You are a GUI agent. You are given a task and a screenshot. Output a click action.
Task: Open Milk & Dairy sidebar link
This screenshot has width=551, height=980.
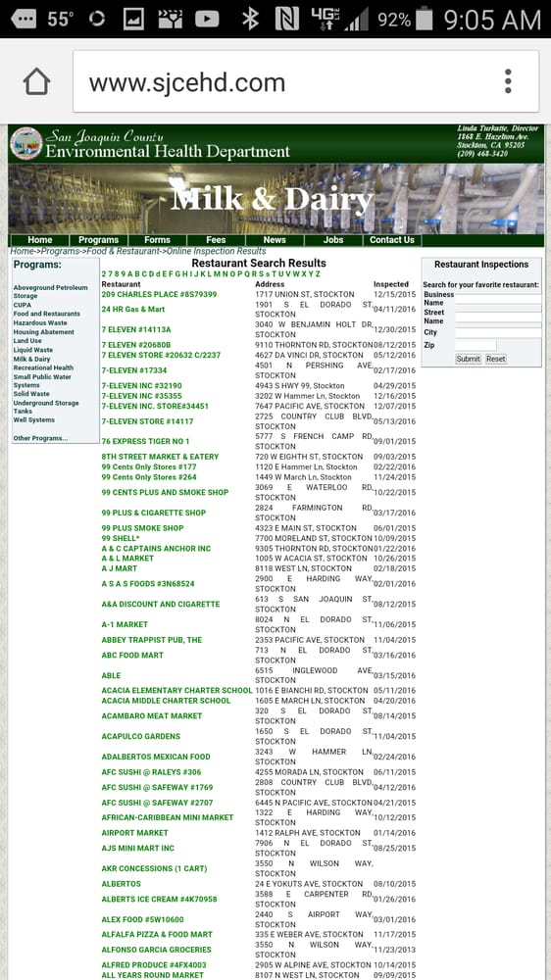click(32, 360)
